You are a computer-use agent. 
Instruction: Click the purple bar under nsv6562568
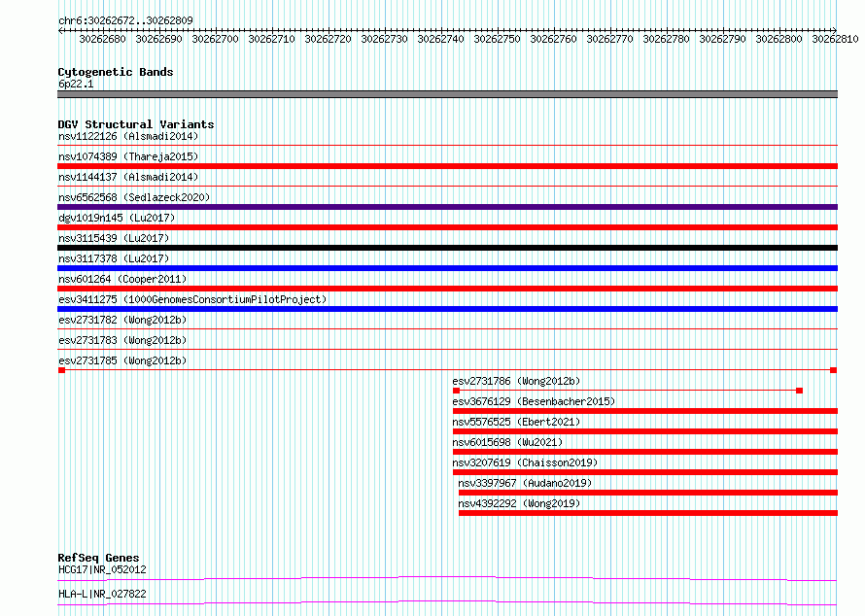(x=447, y=207)
